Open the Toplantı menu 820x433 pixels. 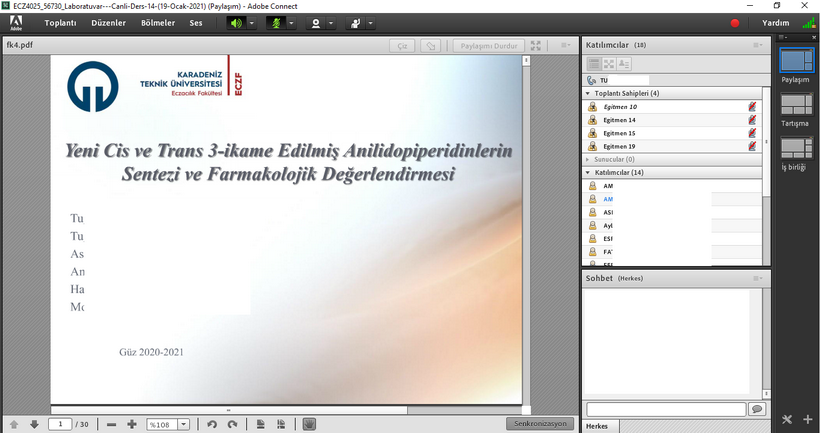point(60,23)
